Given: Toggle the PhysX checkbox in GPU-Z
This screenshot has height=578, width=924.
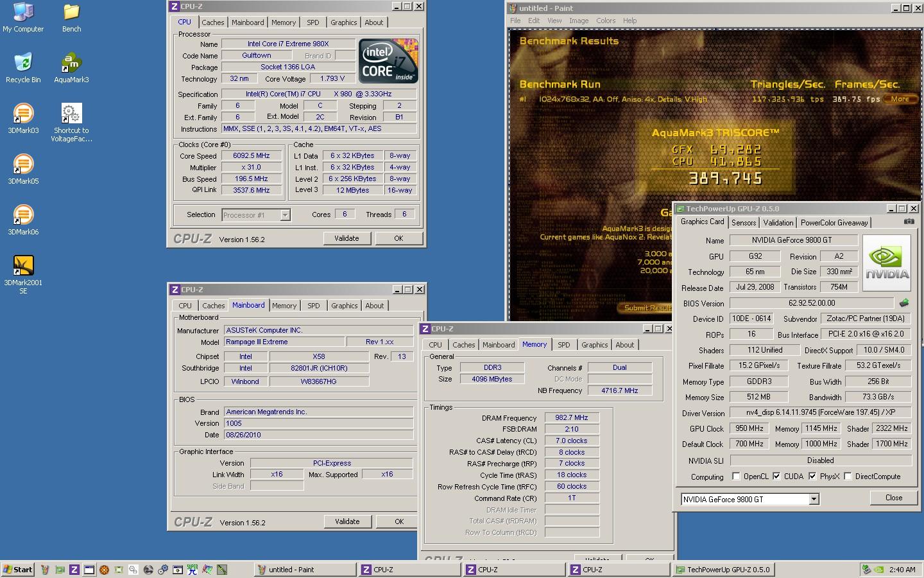Looking at the screenshot, I should tap(812, 477).
